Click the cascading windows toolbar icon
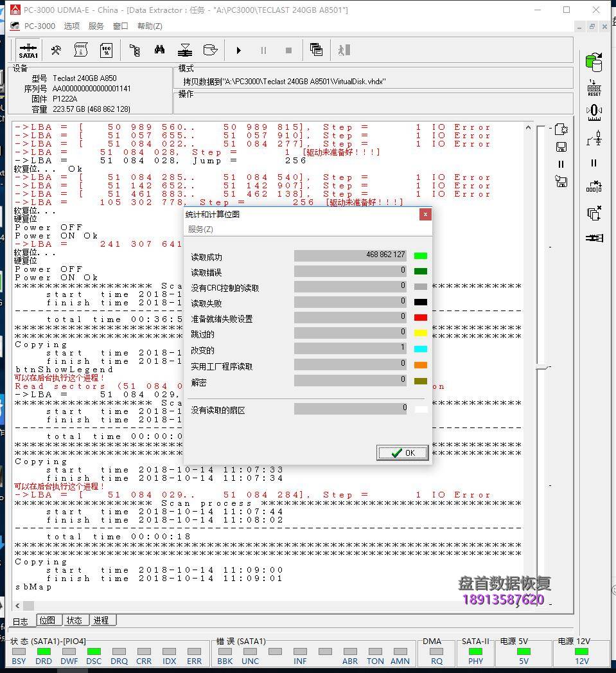Image resolution: width=616 pixels, height=673 pixels. coord(316,50)
